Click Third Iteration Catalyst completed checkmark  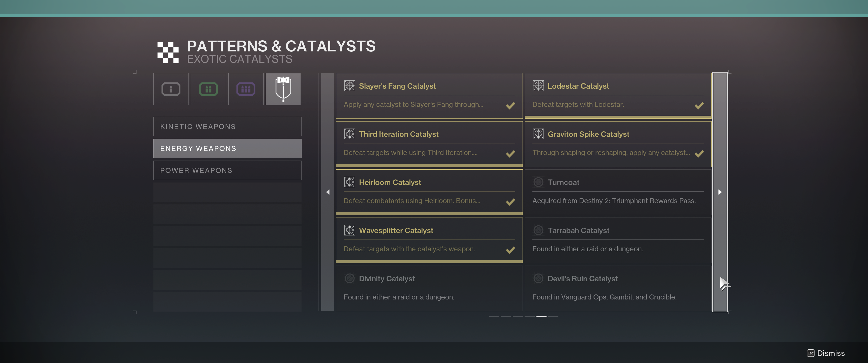[510, 154]
